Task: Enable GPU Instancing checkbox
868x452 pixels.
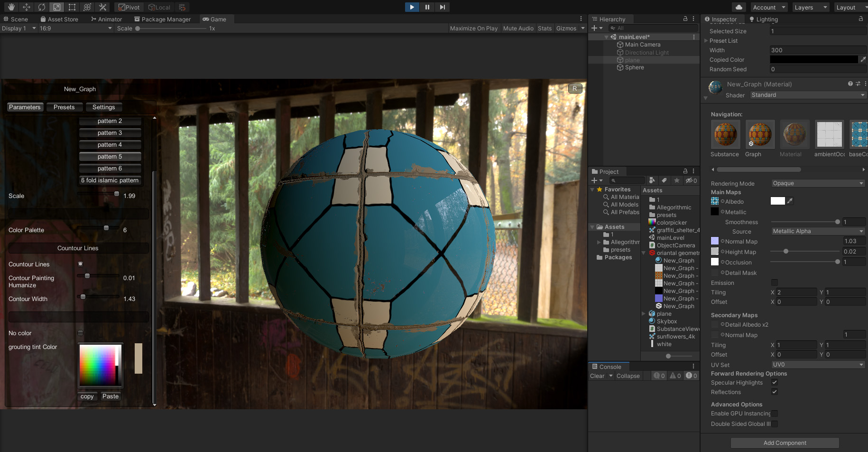Action: pos(775,414)
